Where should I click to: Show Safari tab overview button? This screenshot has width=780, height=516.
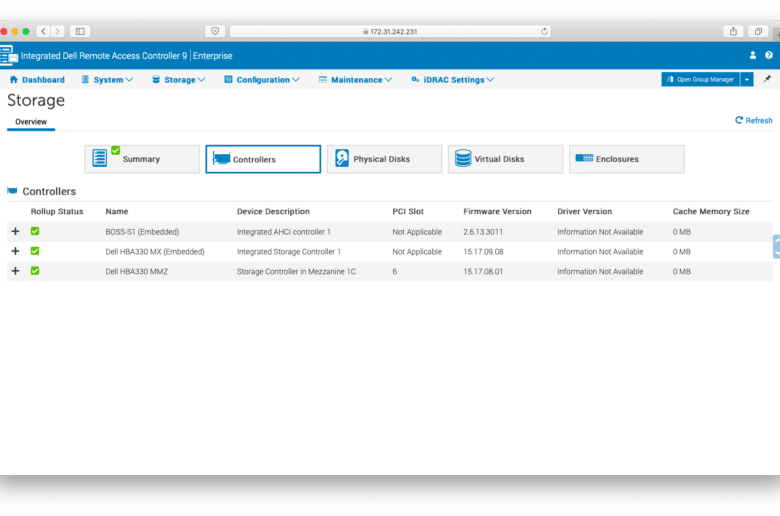(758, 31)
